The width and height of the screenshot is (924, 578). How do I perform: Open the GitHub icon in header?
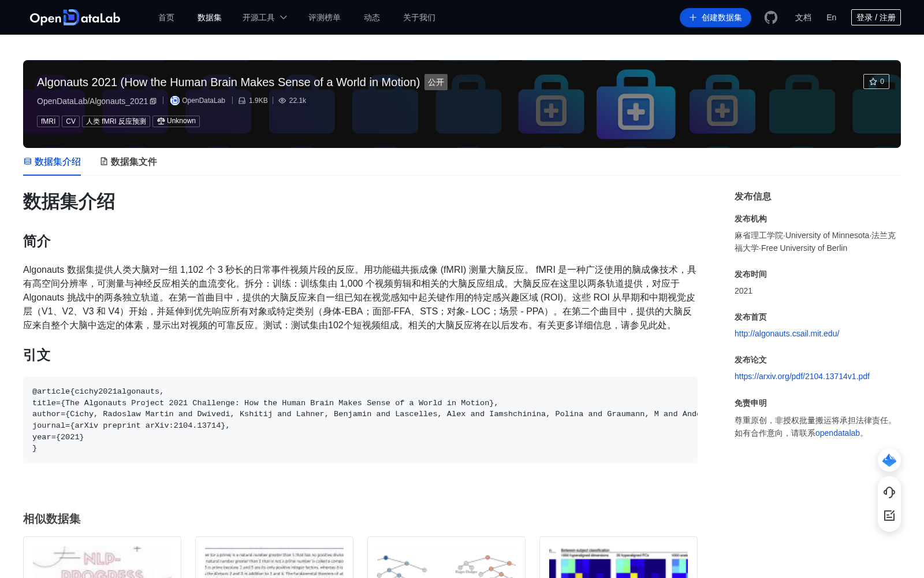[x=771, y=17]
